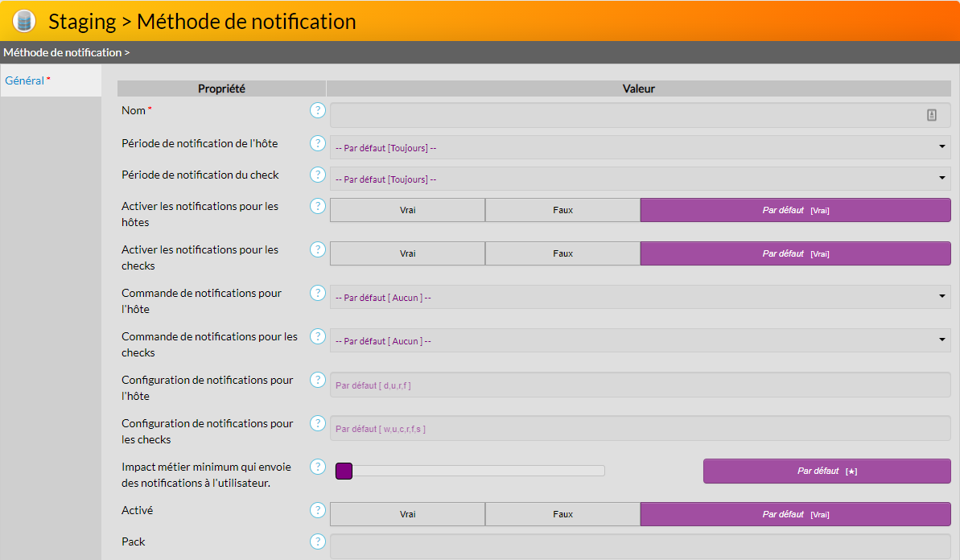Viewport: 960px width, 560px height.
Task: Click the help icon beside Pack
Action: (x=318, y=541)
